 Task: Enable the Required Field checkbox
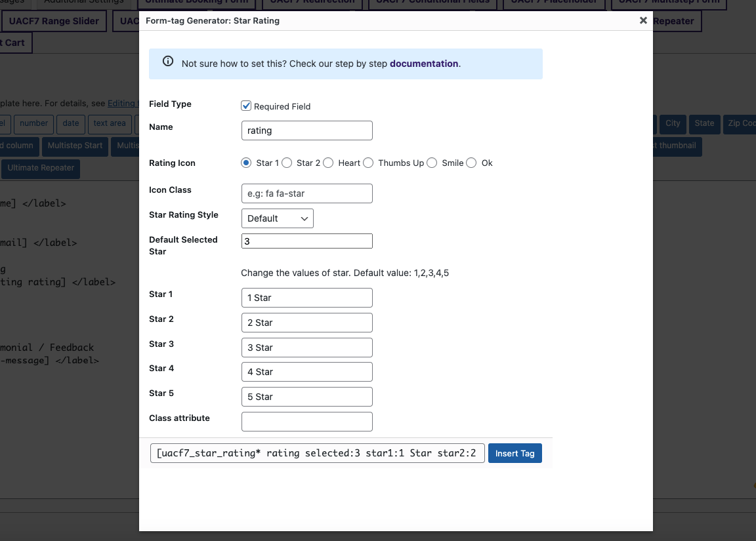point(245,106)
